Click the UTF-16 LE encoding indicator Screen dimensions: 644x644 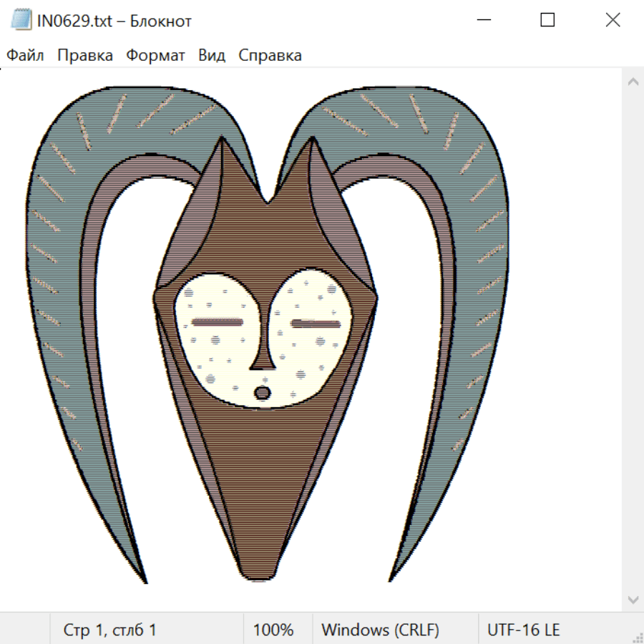pos(523,630)
